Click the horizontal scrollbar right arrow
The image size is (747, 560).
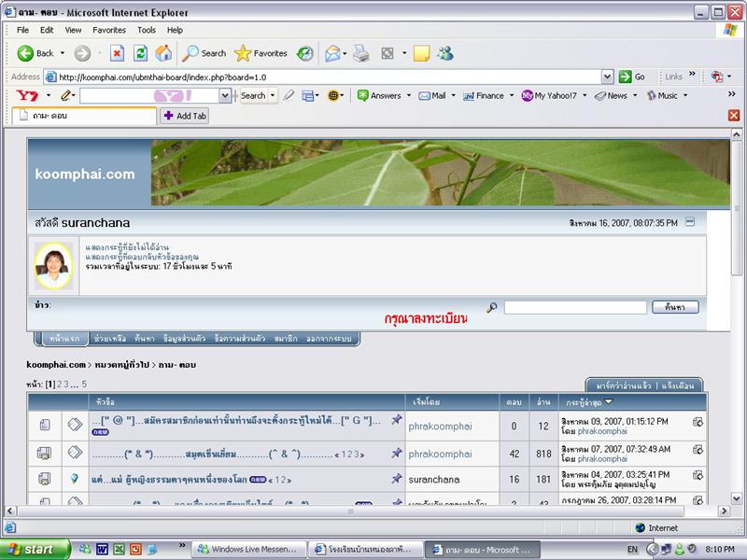tap(725, 511)
